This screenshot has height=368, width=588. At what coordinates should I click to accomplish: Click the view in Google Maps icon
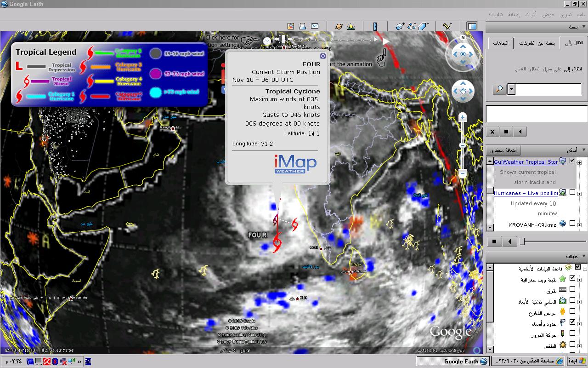click(291, 27)
